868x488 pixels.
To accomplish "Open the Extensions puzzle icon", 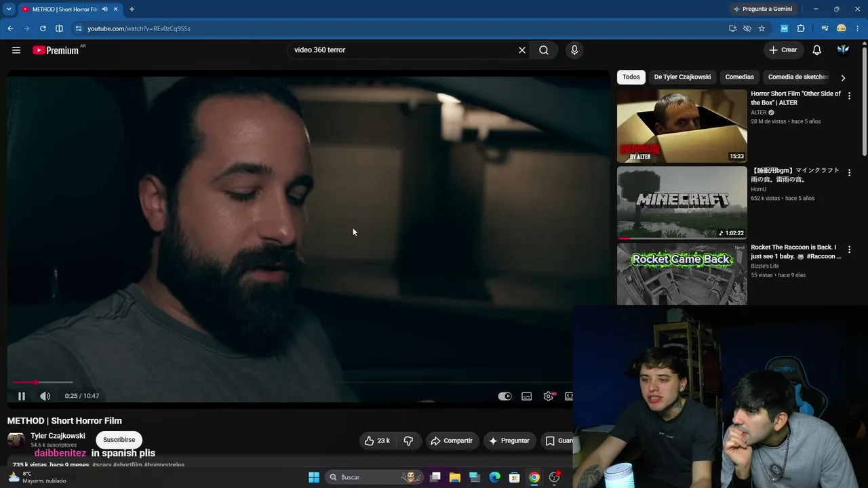I will coord(801,28).
